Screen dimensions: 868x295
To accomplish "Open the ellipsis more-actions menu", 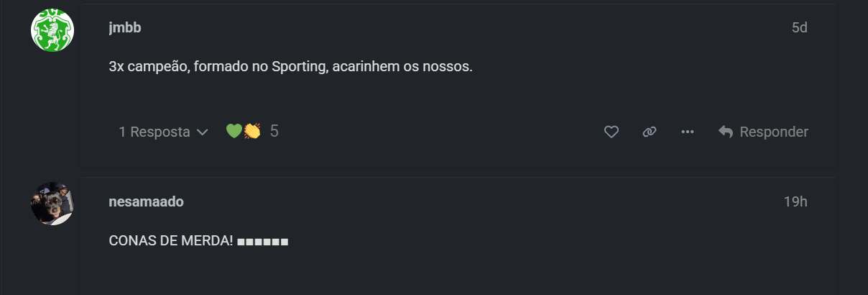I will [x=688, y=132].
